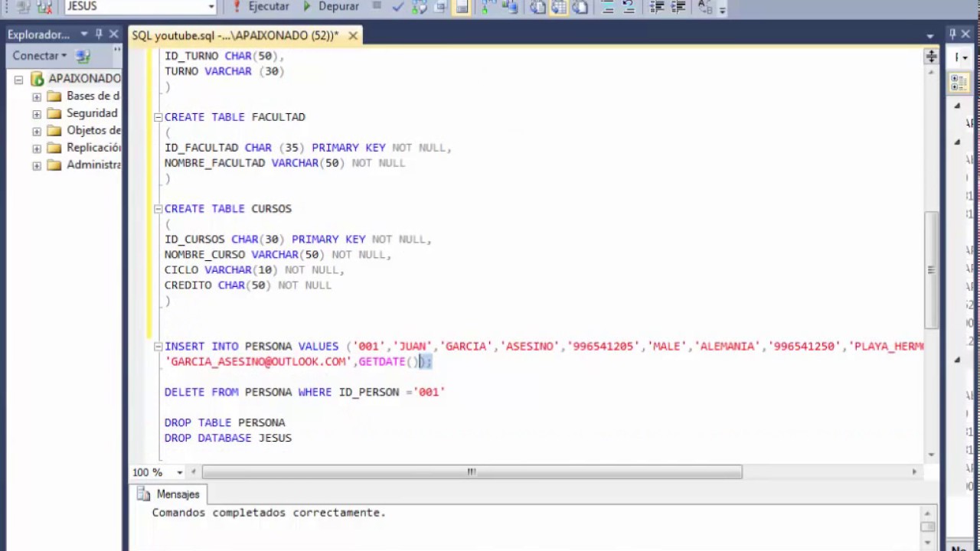Click the 'DROP TABLE PERSONA' line
The width and height of the screenshot is (980, 551).
pos(225,422)
